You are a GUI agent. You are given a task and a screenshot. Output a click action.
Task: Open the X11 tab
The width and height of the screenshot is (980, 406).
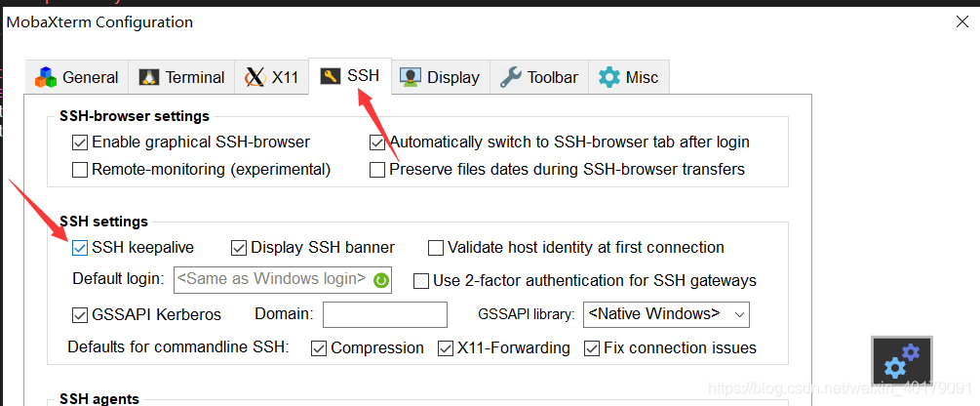tap(271, 77)
